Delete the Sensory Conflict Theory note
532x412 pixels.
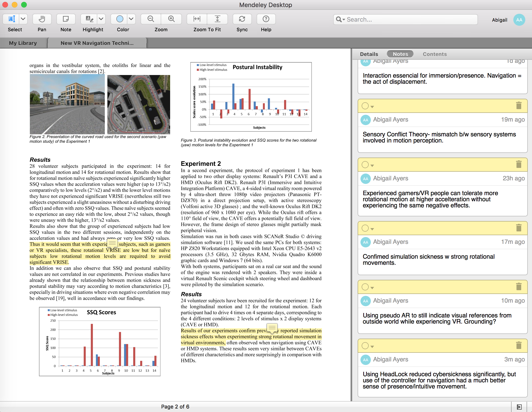pyautogui.click(x=519, y=106)
